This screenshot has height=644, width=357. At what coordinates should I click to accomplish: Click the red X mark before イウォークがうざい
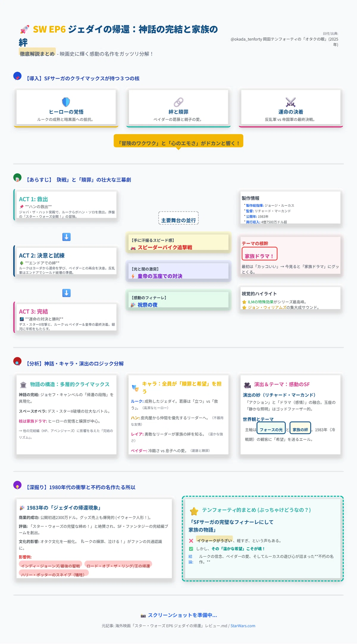tap(191, 541)
